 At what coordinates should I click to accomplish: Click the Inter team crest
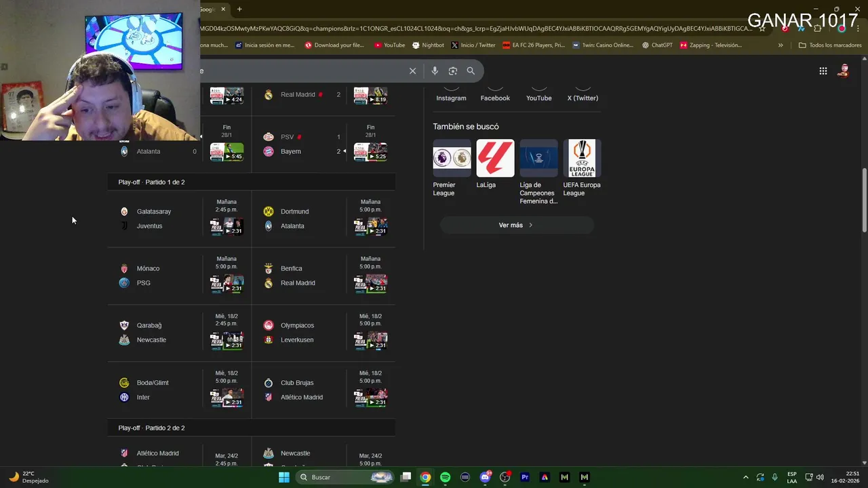point(124,397)
